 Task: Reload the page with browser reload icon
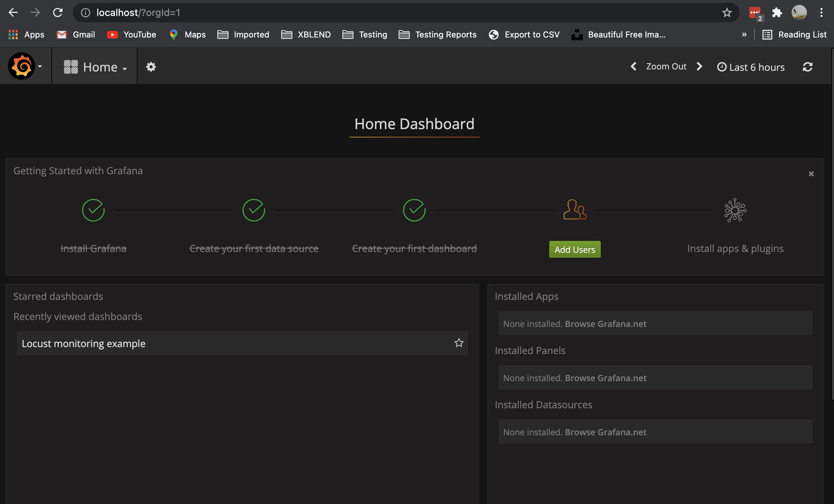pyautogui.click(x=58, y=12)
